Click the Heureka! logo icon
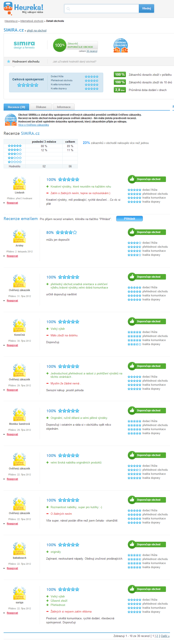This screenshot has width=174, height=644. (x=8, y=9)
